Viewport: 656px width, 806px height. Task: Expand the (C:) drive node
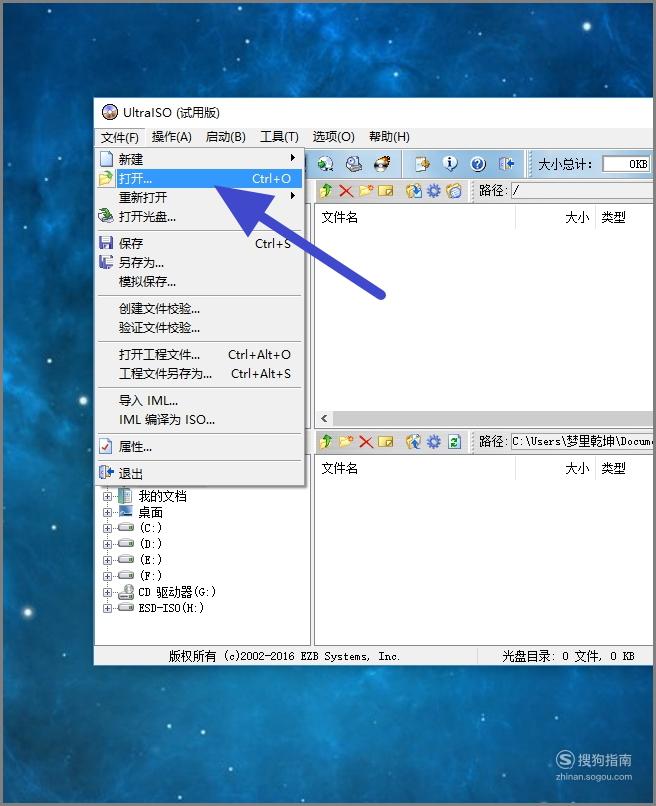tap(107, 528)
